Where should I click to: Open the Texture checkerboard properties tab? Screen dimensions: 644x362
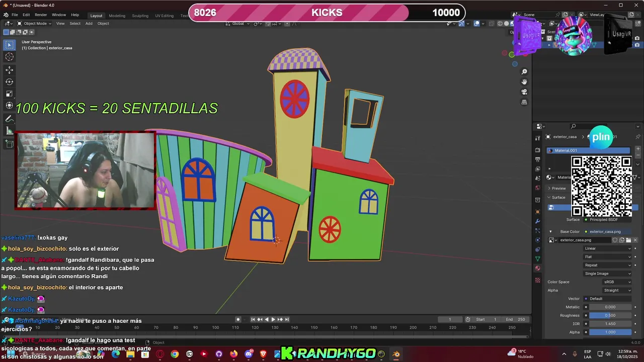pos(537,280)
